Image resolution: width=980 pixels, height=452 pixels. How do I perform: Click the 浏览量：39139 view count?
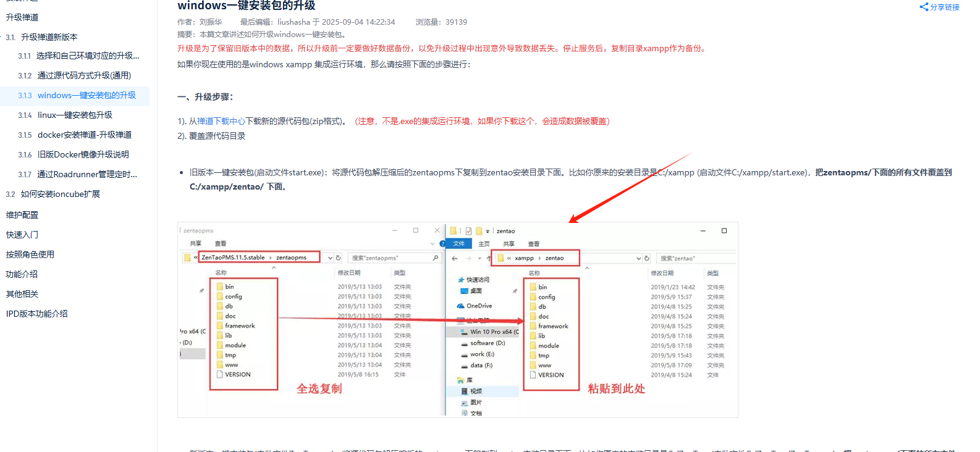(441, 22)
